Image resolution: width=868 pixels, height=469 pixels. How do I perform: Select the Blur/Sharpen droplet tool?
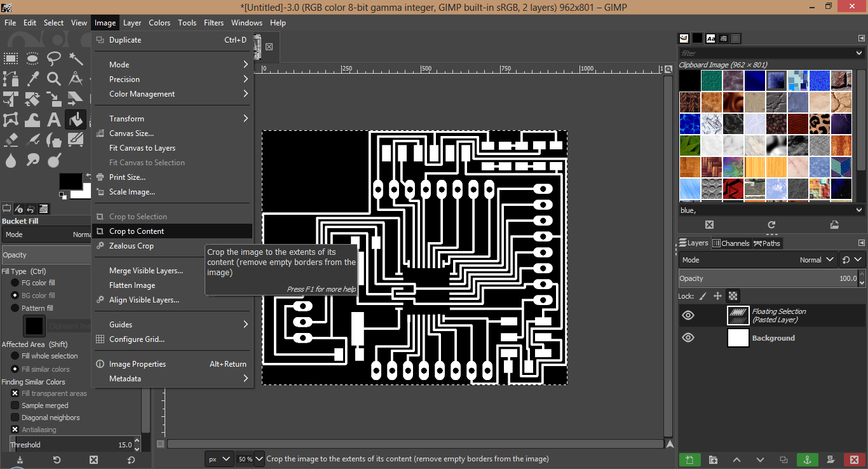(x=11, y=160)
